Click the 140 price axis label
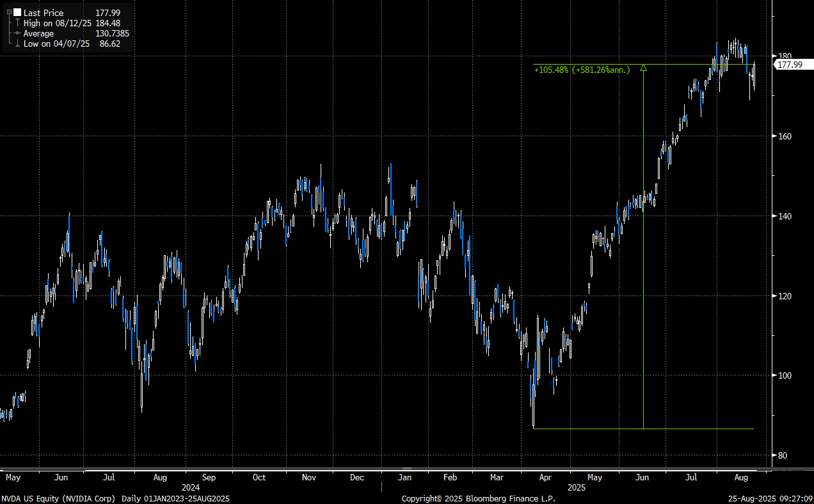814x504 pixels. [785, 216]
